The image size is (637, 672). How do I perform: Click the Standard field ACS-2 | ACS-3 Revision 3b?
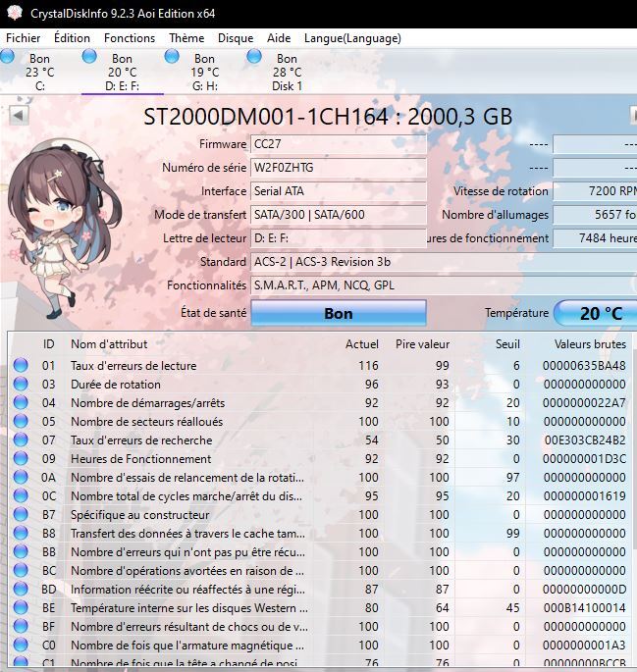[x=444, y=262]
